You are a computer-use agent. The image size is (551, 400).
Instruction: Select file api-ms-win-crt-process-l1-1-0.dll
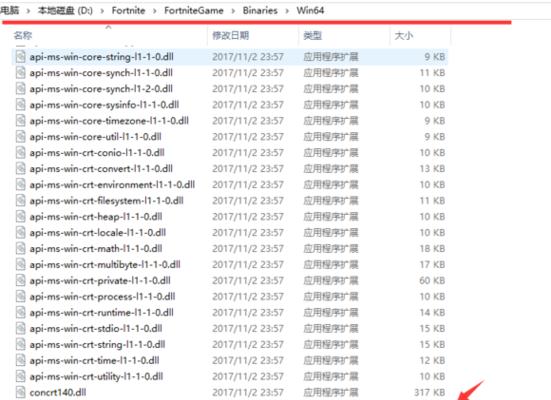pos(102,297)
